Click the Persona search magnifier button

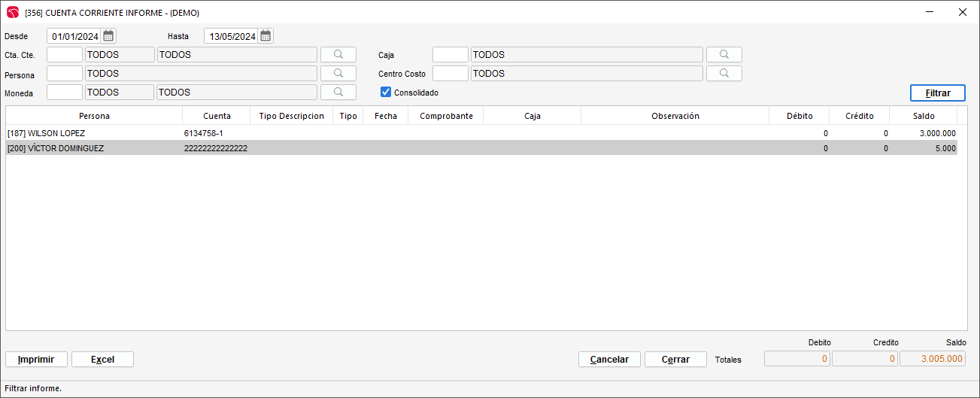338,74
